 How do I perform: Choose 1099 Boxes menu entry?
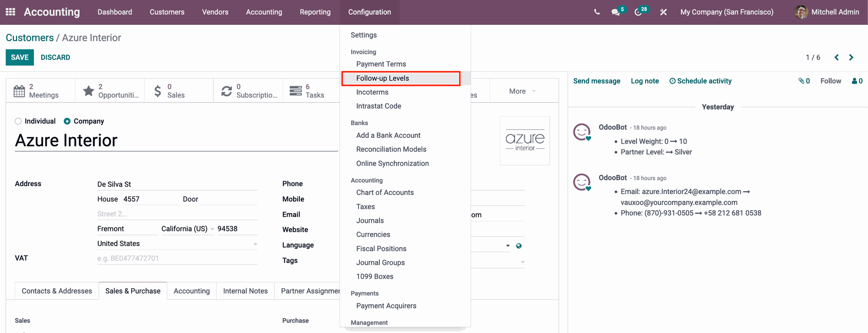click(375, 277)
